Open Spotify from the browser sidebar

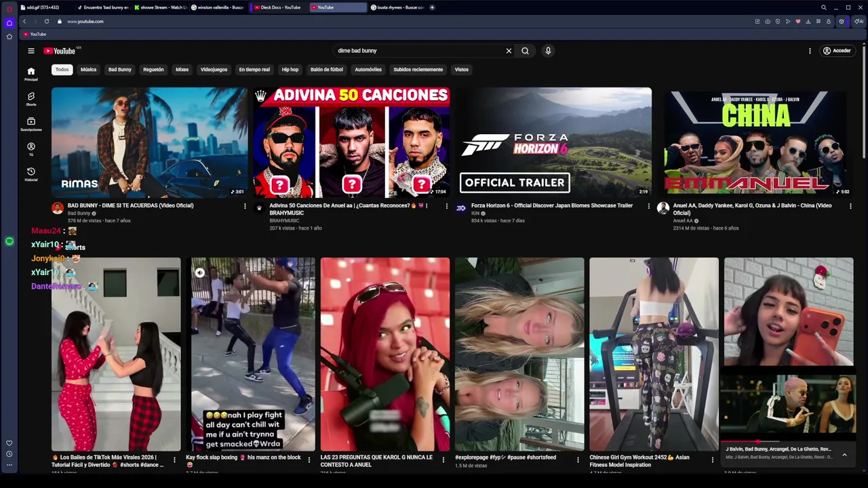(9, 241)
